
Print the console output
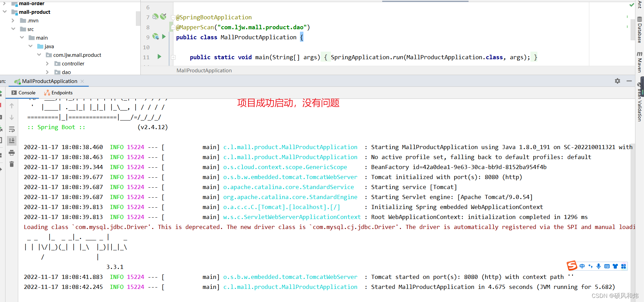click(12, 153)
